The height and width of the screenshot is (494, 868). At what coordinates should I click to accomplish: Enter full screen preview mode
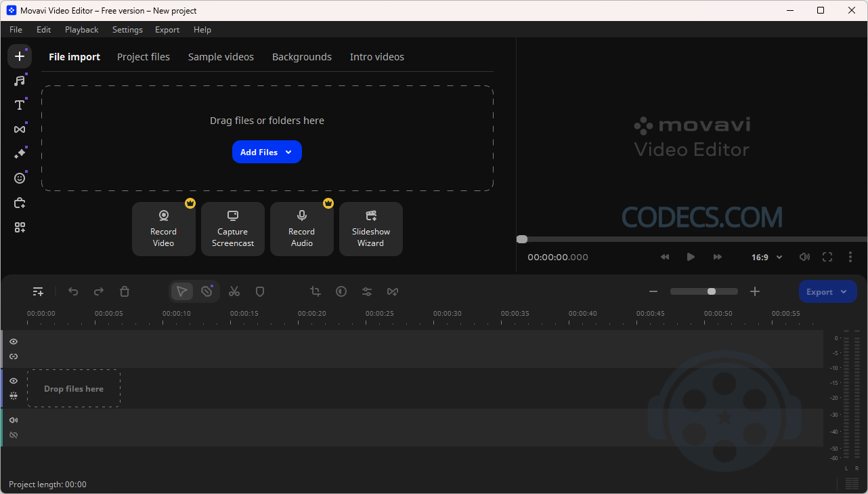pyautogui.click(x=827, y=257)
